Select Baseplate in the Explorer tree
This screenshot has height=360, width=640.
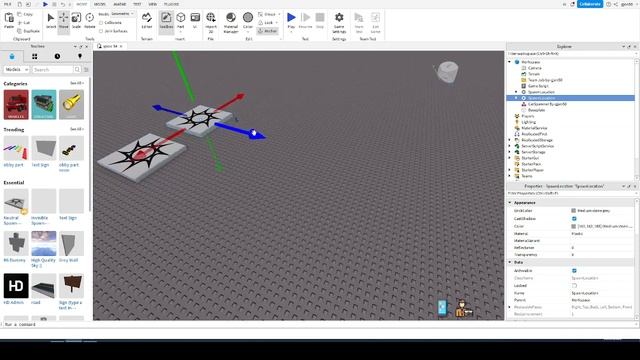pyautogui.click(x=536, y=110)
